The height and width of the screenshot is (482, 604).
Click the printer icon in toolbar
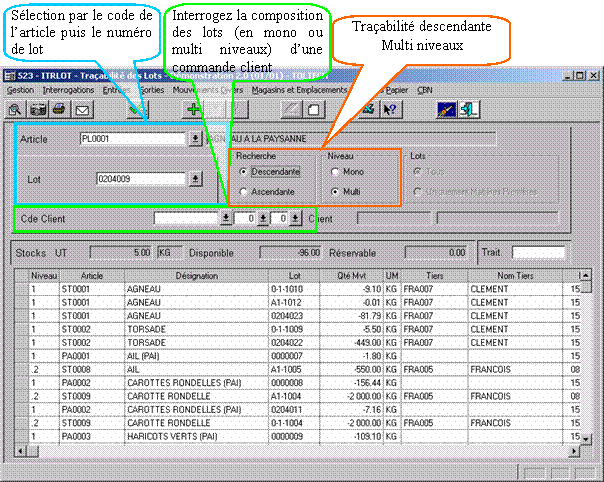(x=60, y=109)
